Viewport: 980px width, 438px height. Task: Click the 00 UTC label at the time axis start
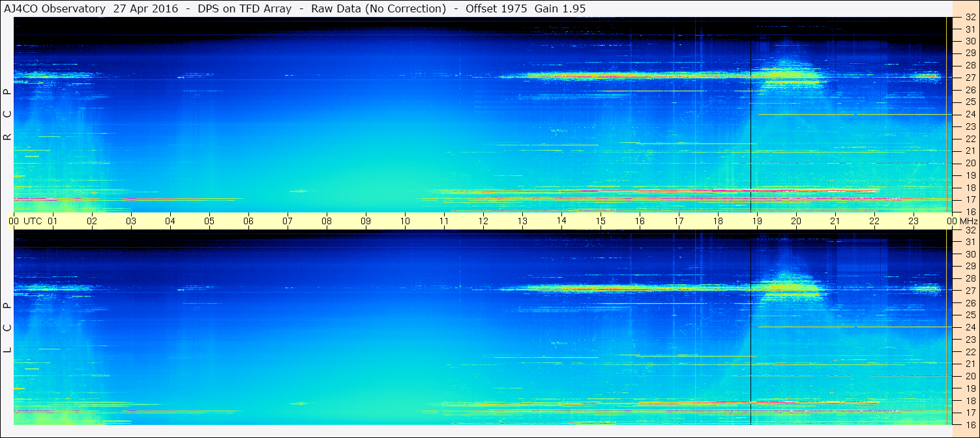(25, 221)
